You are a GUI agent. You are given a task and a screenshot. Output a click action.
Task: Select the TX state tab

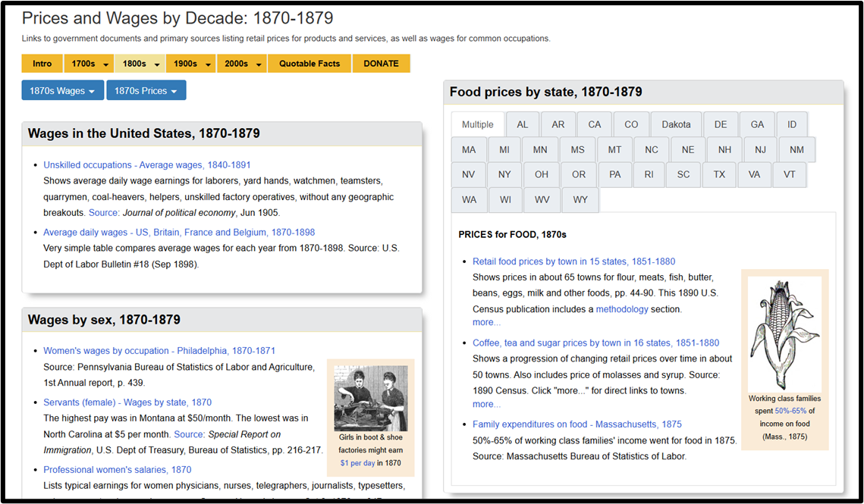(x=719, y=174)
